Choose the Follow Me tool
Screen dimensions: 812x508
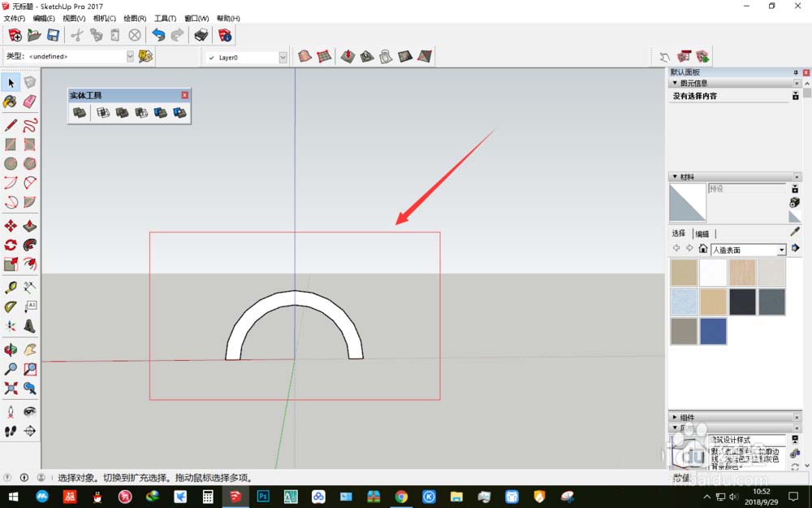[x=29, y=245]
